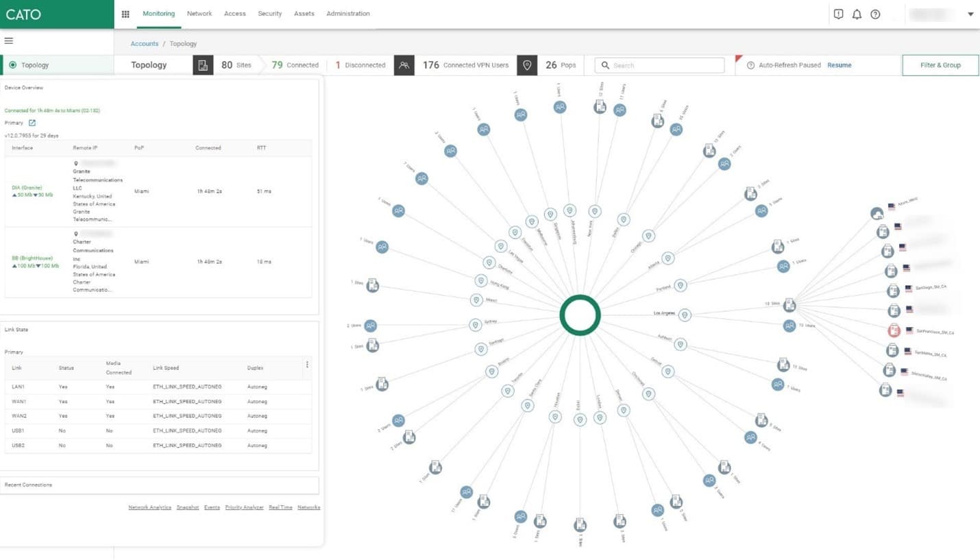Viewport: 980px width, 560px height.
Task: Select the Miami PoP pin node
Action: [476, 300]
